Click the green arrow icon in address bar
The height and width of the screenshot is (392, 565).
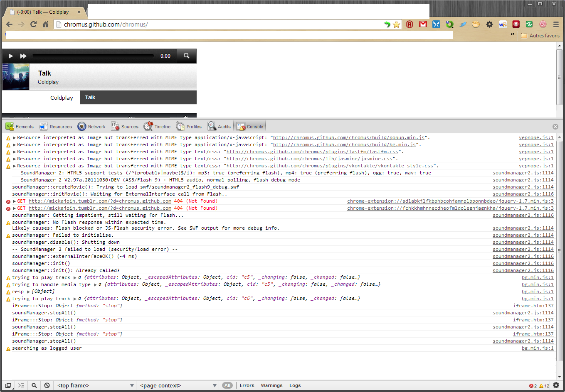[387, 24]
